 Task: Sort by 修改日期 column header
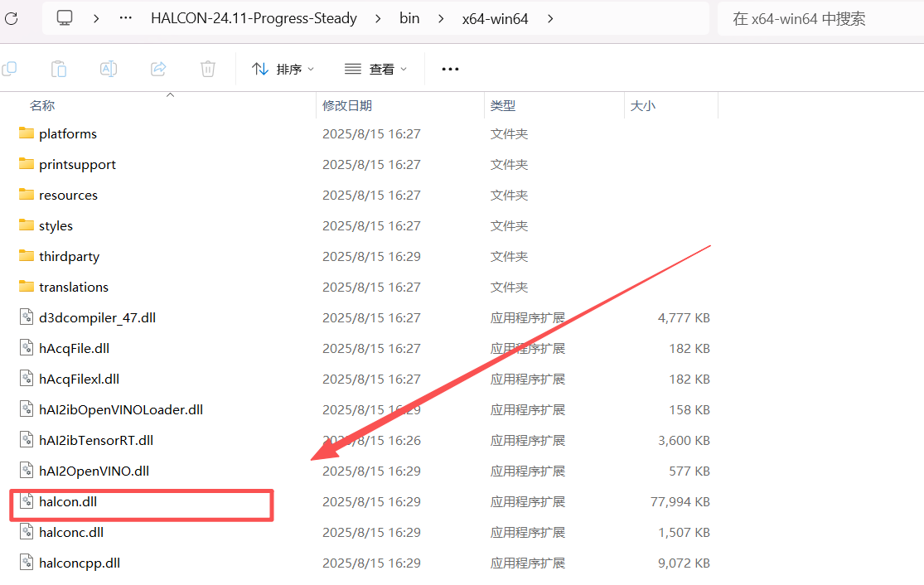(347, 106)
